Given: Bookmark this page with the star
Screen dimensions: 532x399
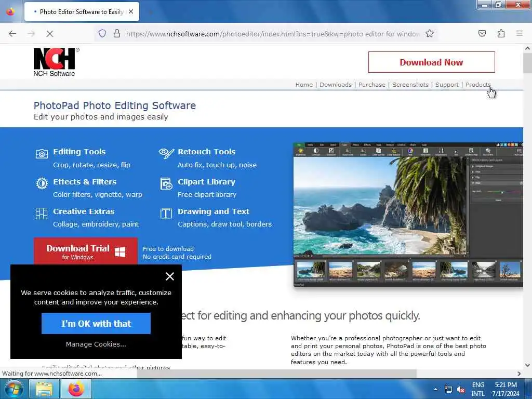Looking at the screenshot, I should tap(430, 33).
